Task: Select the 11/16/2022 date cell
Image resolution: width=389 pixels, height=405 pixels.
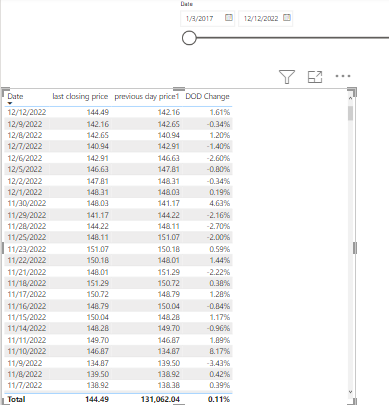Action: [27, 306]
